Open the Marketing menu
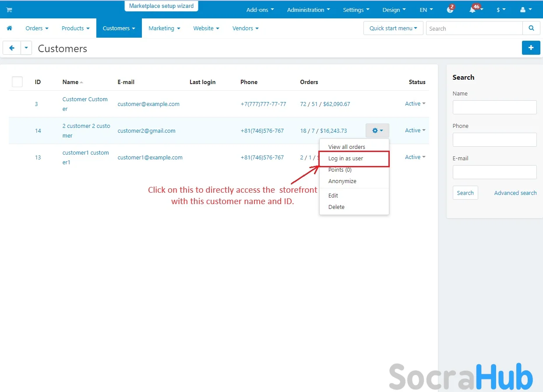The height and width of the screenshot is (392, 543). pos(164,28)
